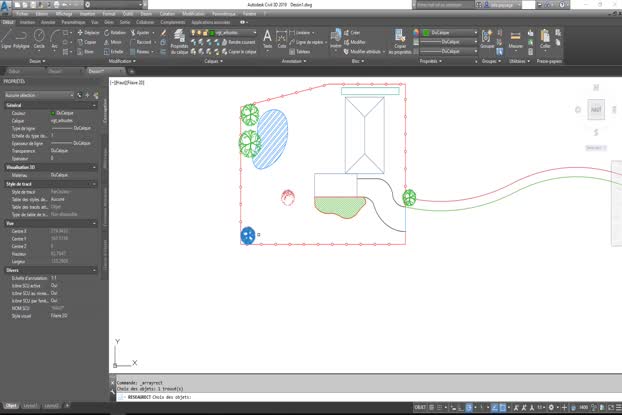Click the search help input field

444,5
